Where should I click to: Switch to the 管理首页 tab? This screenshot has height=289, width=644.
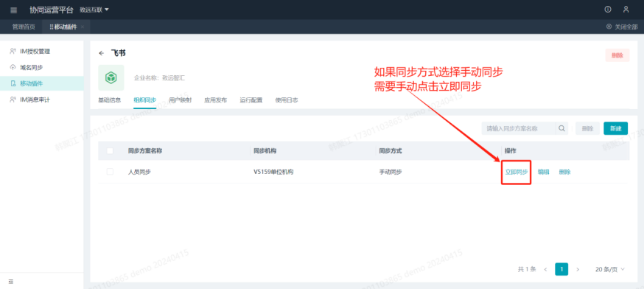click(x=24, y=27)
